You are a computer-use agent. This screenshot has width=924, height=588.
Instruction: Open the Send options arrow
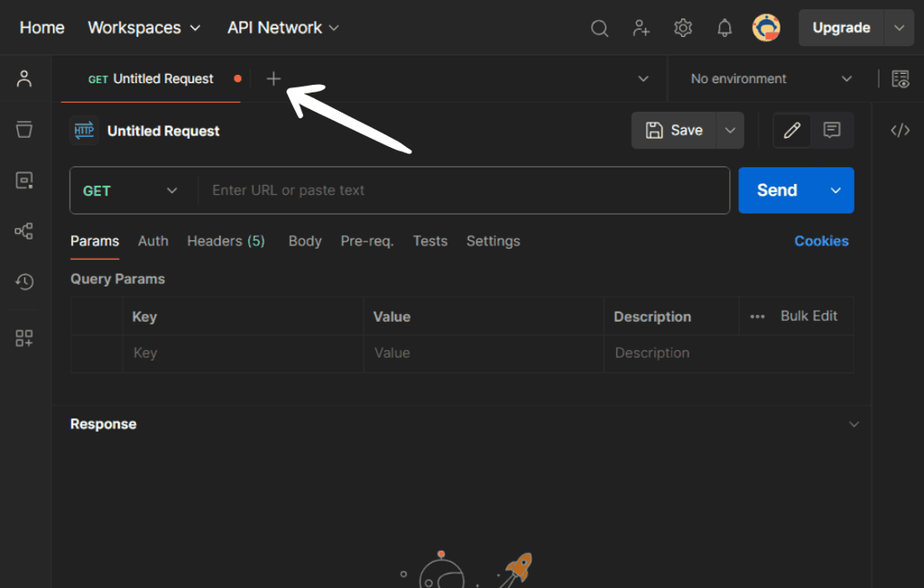tap(836, 190)
